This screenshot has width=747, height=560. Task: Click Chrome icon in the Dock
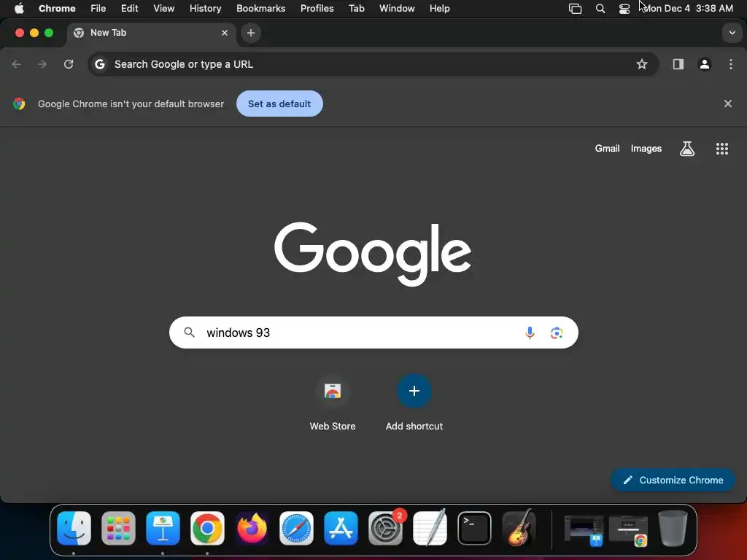[x=207, y=529]
